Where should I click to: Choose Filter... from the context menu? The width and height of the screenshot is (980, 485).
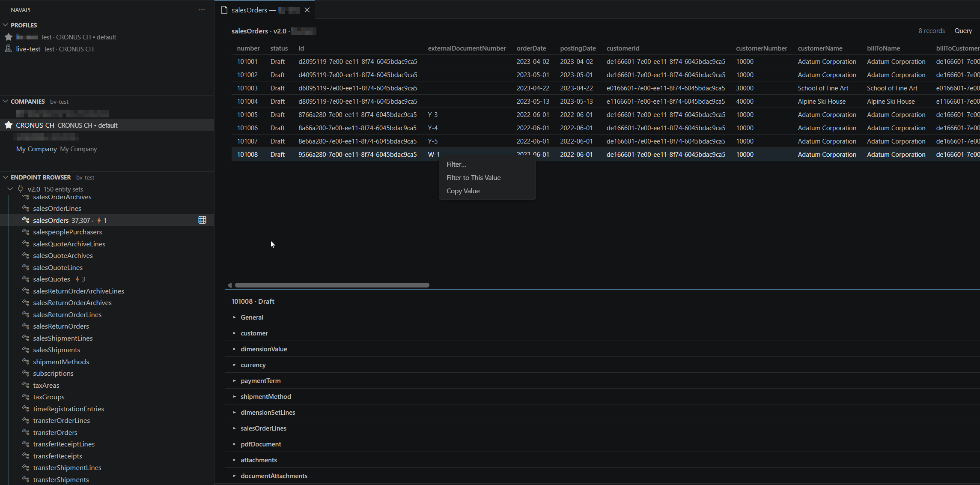(x=487, y=164)
